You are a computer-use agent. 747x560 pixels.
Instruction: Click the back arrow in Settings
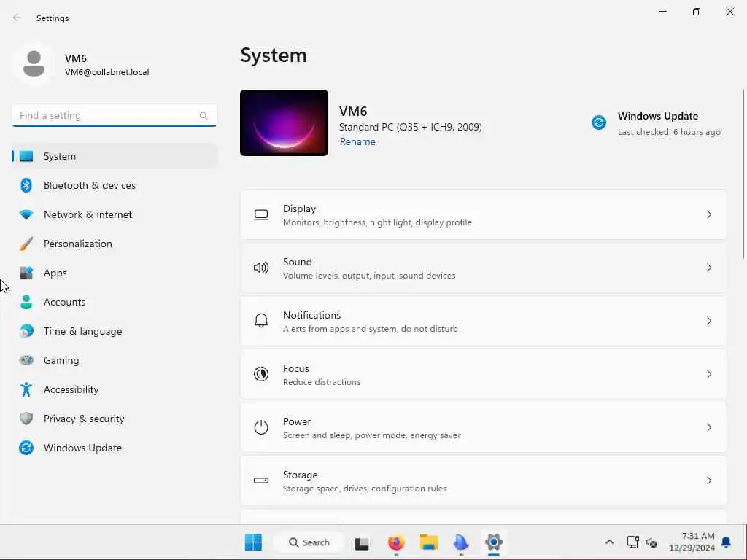(x=18, y=17)
